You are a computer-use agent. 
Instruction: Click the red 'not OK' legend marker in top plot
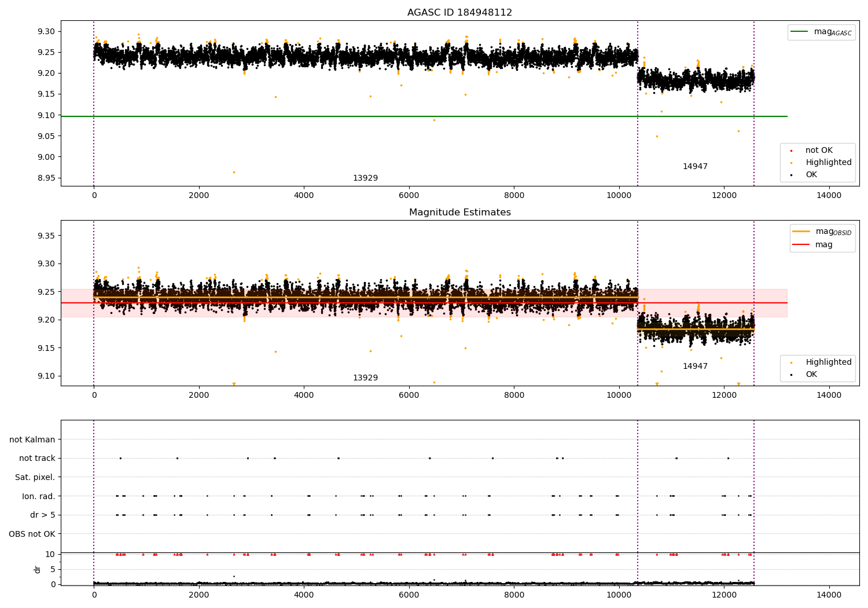click(791, 151)
